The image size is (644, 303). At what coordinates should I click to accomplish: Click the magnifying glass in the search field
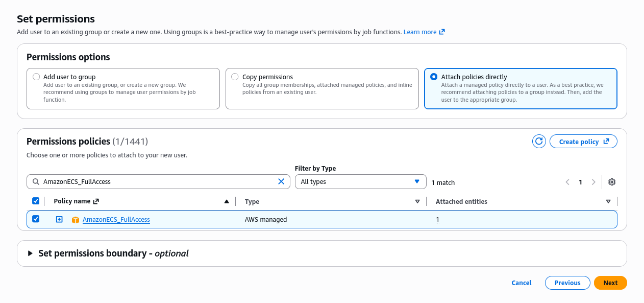coord(36,181)
